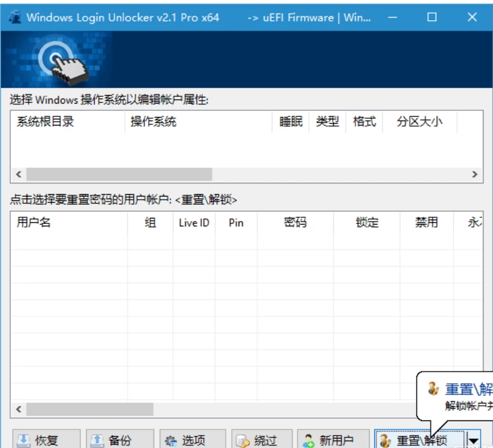Open the 选项 options button
Viewport: 493px width, 448px height.
[x=192, y=440]
